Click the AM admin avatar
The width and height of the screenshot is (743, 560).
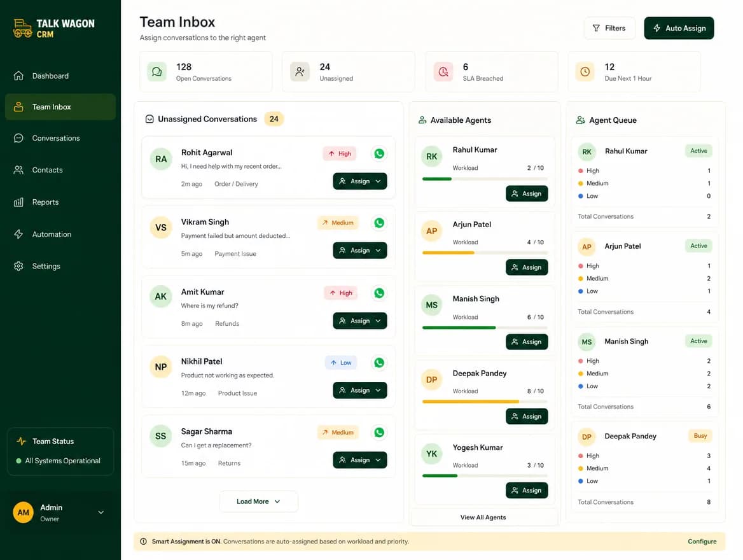click(23, 512)
